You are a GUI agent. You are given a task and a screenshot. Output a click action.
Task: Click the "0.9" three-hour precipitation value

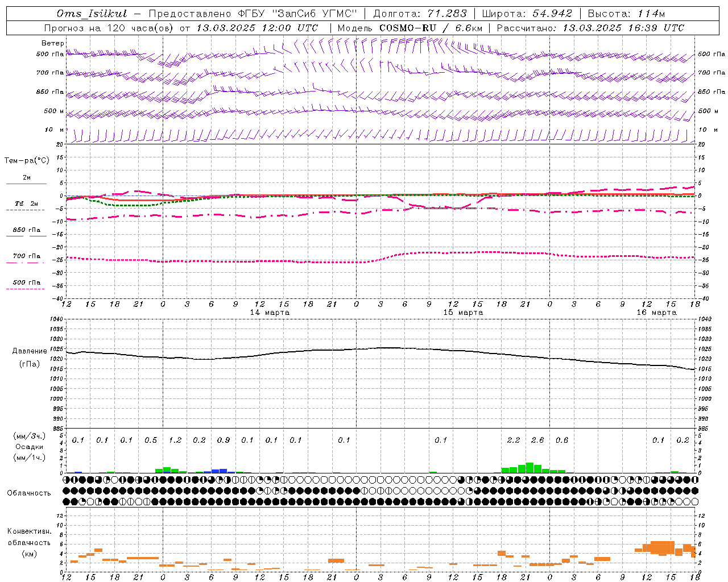coord(224,440)
